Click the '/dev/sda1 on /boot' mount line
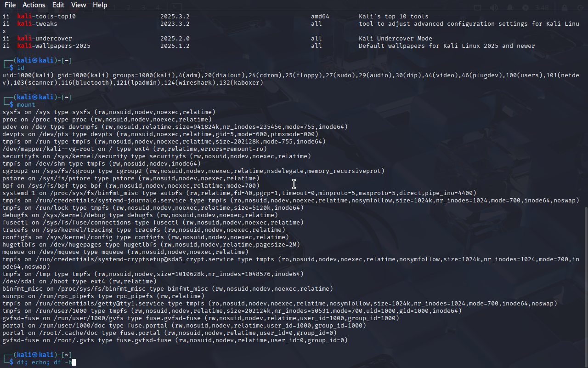The height and width of the screenshot is (368, 588). (79, 282)
